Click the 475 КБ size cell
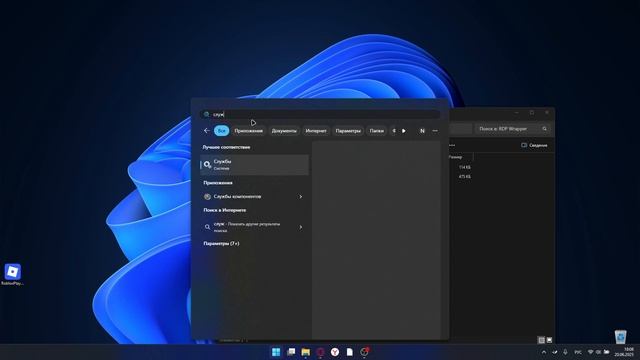The image size is (640, 360). pyautogui.click(x=464, y=177)
